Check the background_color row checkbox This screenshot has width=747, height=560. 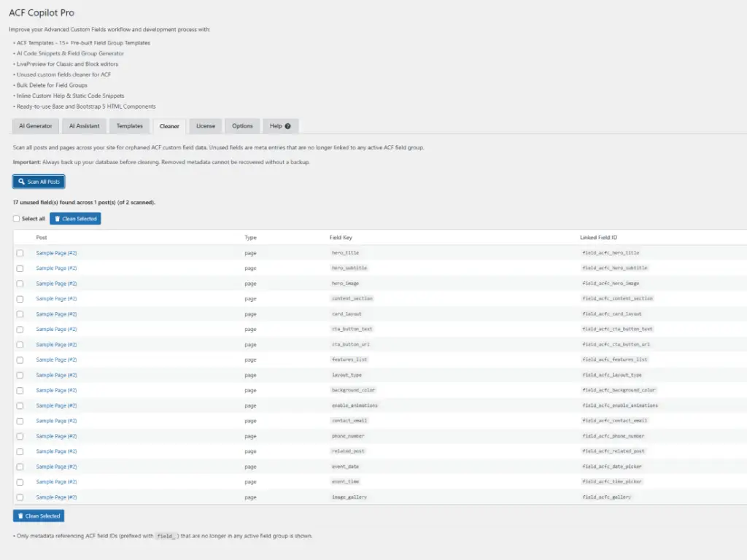(x=20, y=390)
